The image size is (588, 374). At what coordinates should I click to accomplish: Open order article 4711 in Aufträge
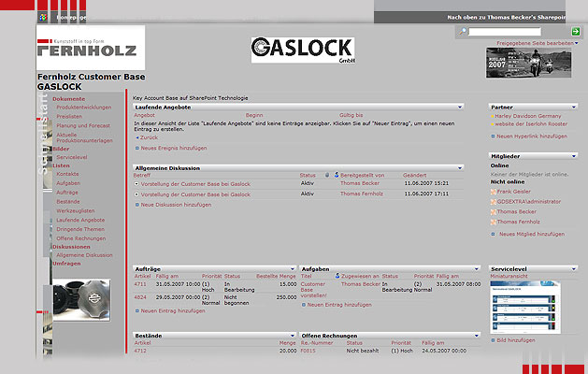(x=140, y=283)
